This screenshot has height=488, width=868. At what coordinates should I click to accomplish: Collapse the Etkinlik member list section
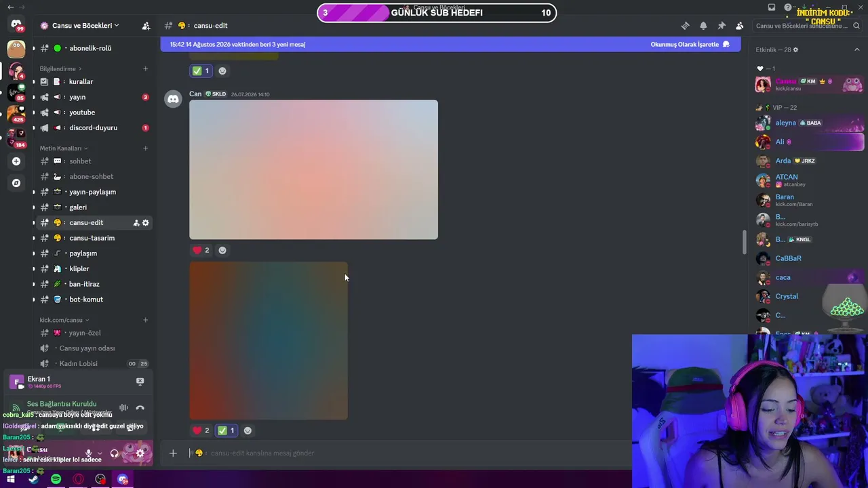pyautogui.click(x=857, y=49)
